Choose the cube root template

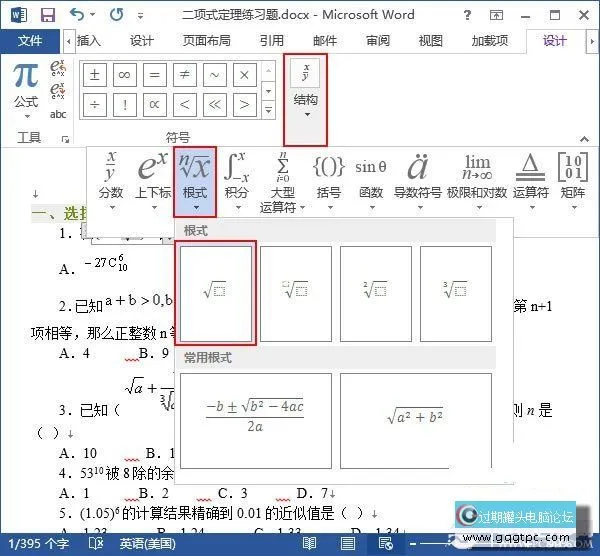[x=455, y=291]
